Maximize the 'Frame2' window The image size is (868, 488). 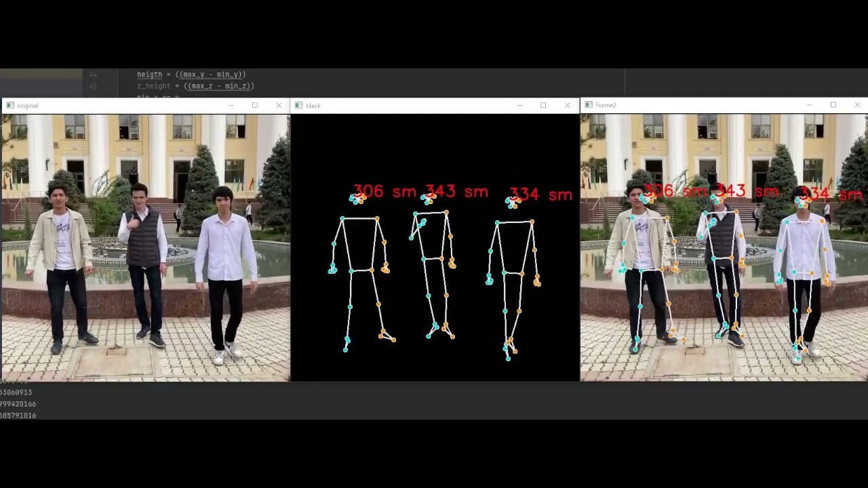[833, 105]
